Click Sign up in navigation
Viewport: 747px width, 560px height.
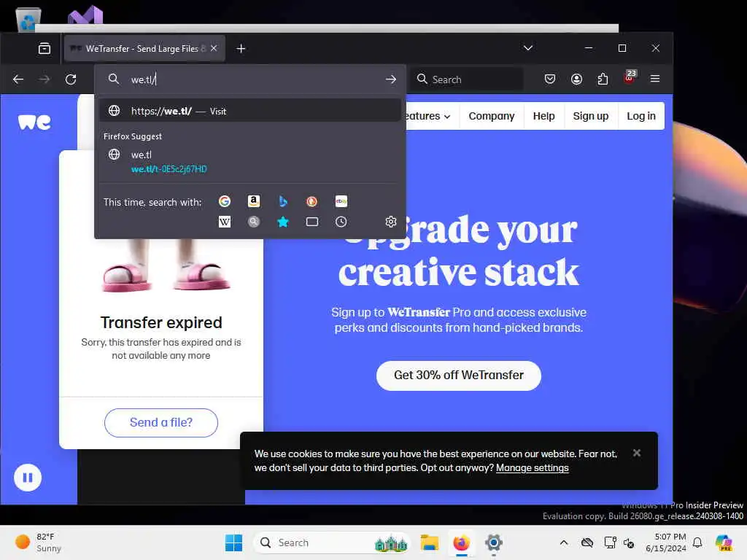(590, 116)
